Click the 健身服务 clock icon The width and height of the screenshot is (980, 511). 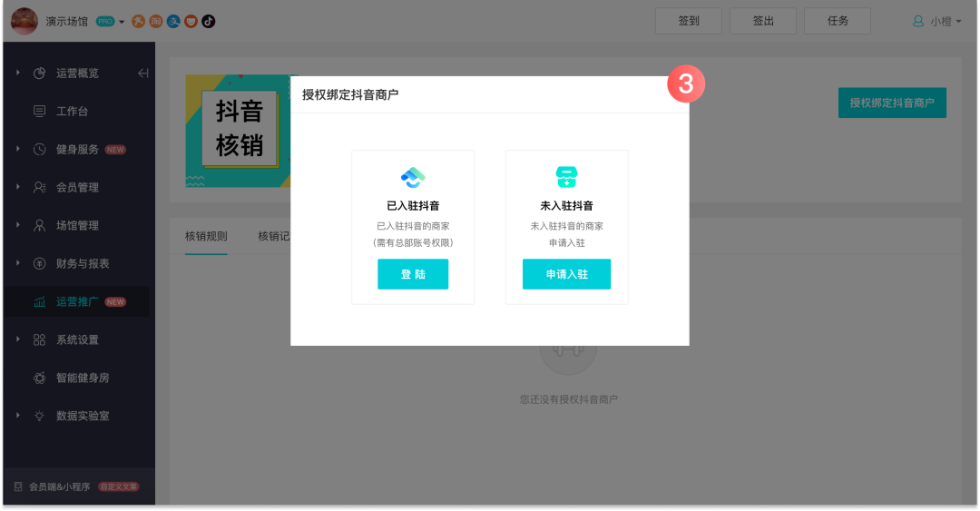click(x=39, y=150)
